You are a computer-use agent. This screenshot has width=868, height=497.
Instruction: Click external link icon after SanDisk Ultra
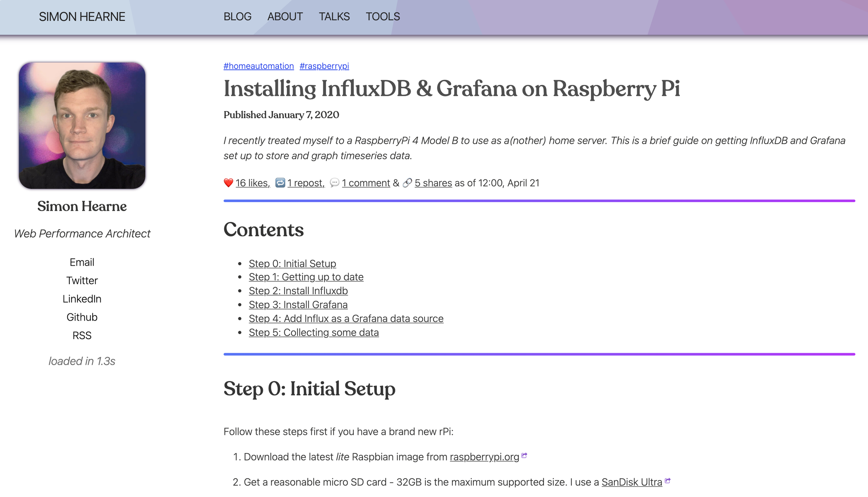click(x=668, y=481)
